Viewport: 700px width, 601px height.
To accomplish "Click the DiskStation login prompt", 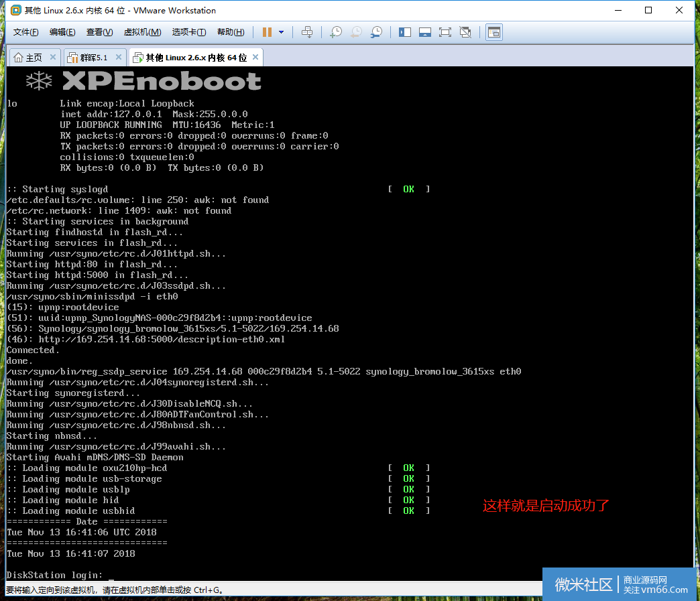I will pos(54,575).
